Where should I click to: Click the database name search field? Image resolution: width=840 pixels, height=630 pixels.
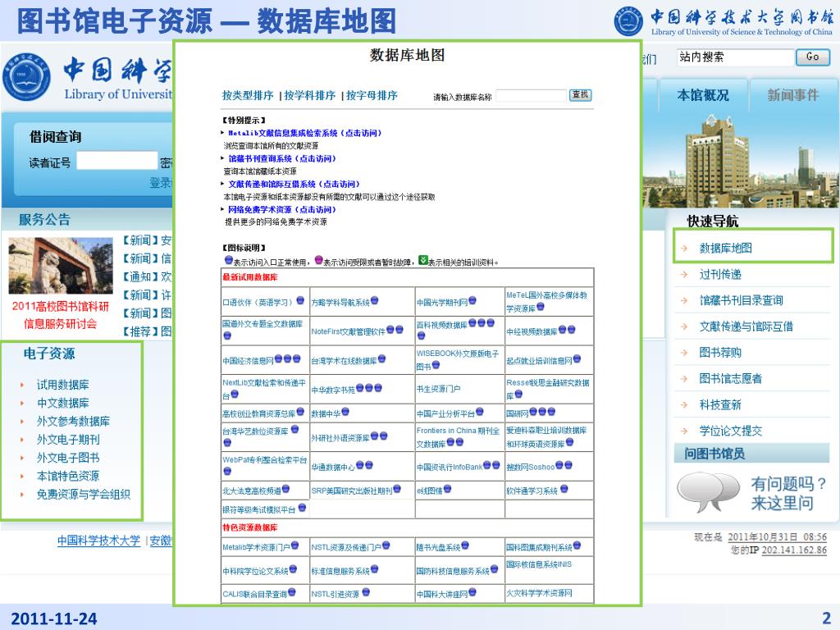click(x=531, y=96)
